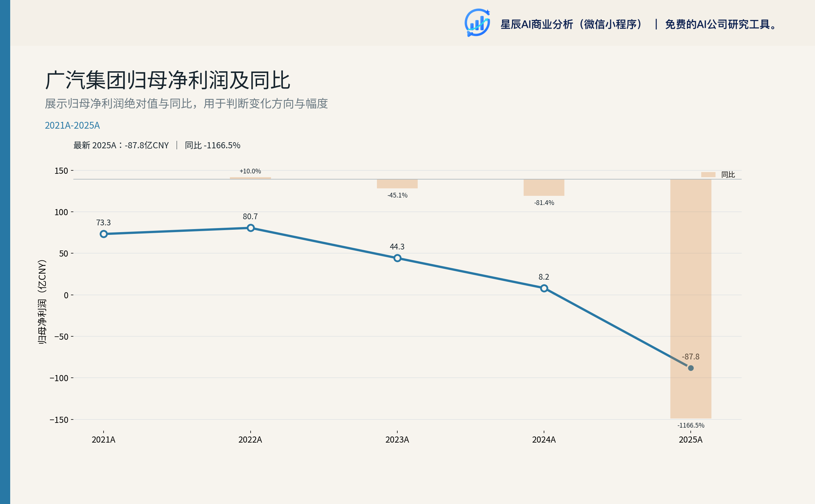
Task: Click the 2024A x-axis label
Action: 544,440
